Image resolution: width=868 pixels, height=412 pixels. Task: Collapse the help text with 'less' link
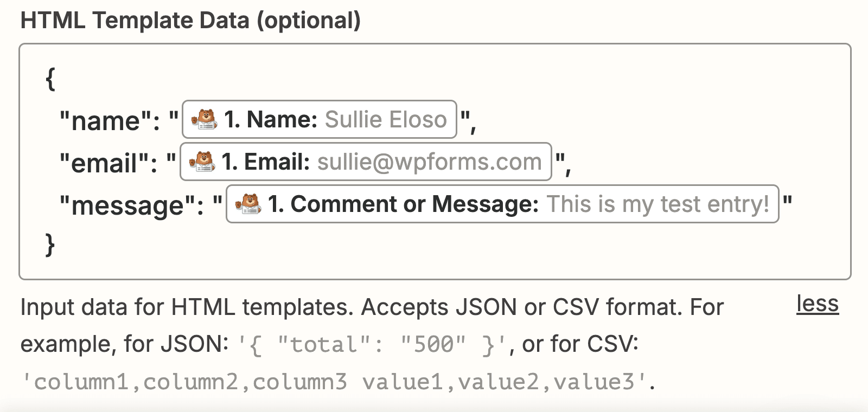pos(817,304)
